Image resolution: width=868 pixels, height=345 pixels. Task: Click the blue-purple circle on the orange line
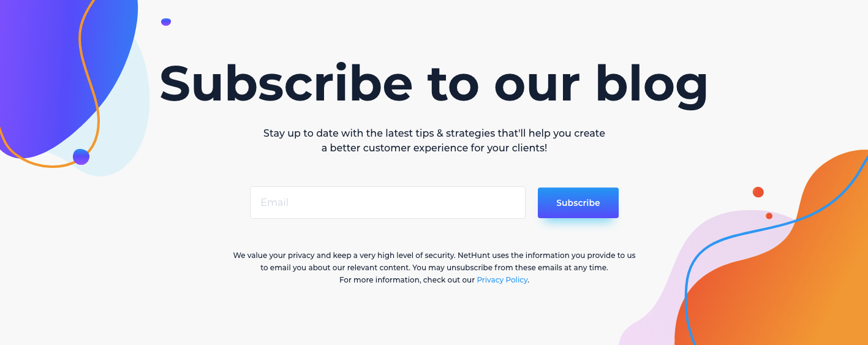pos(81,157)
